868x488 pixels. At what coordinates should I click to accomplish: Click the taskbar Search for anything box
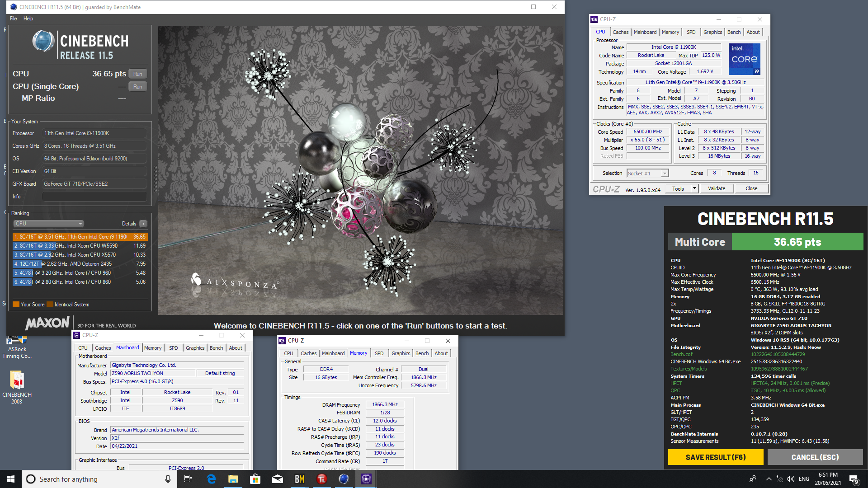tap(99, 479)
